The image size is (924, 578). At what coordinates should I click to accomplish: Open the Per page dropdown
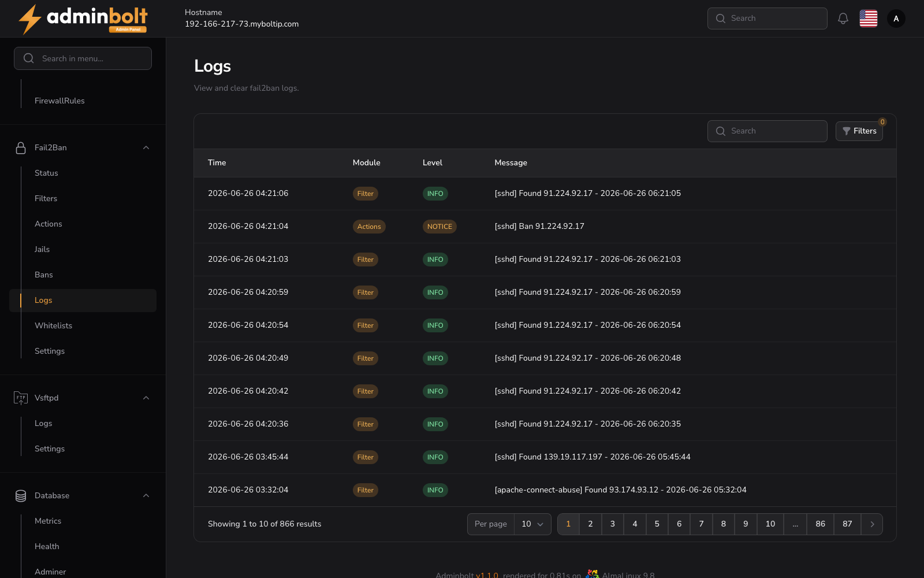tap(532, 524)
